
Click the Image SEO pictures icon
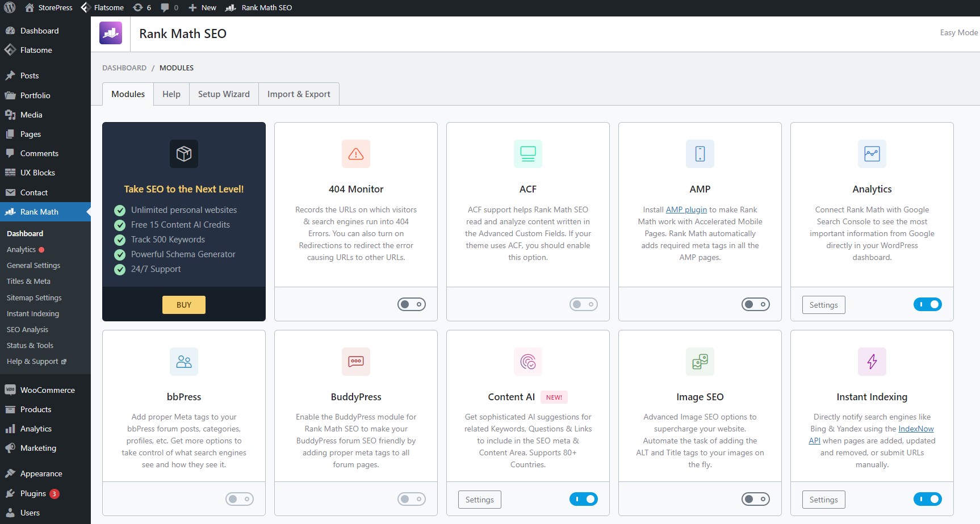pos(700,362)
